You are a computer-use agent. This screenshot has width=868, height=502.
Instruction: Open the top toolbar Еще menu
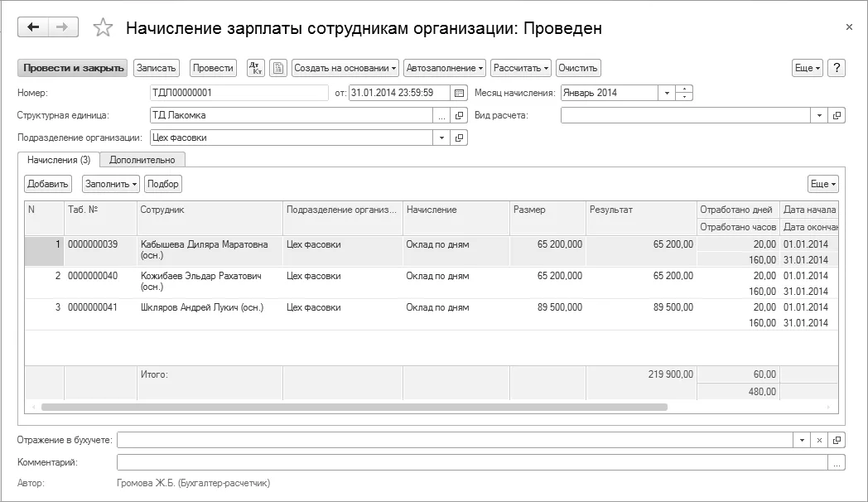click(x=808, y=68)
